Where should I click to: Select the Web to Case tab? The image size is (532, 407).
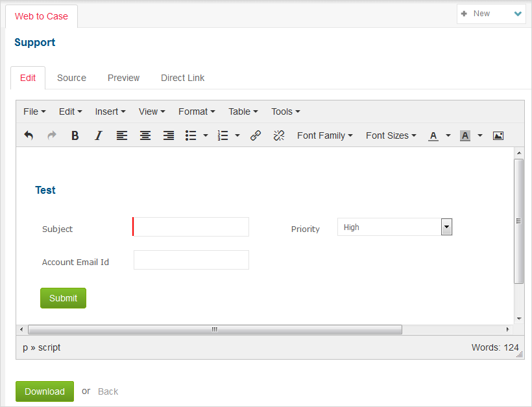point(42,16)
